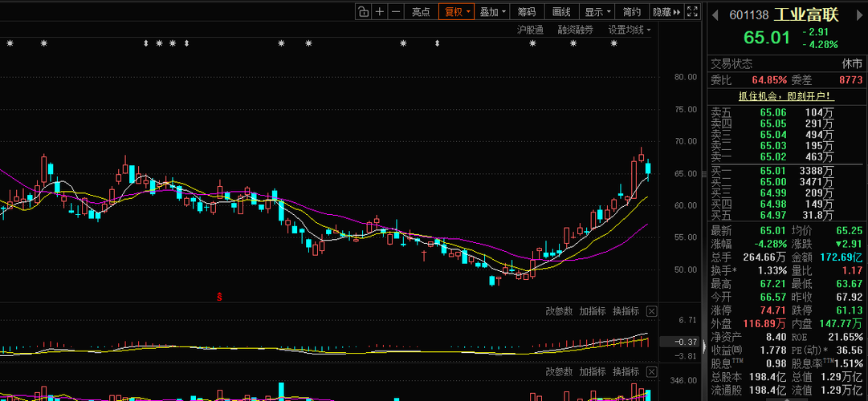Open the 筹码 chip distribution view
The height and width of the screenshot is (401, 868).
[527, 11]
